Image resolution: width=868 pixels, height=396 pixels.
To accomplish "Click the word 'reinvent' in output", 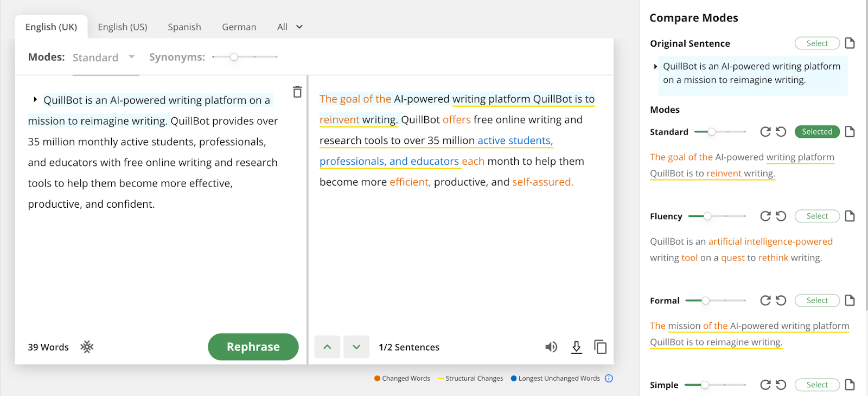I will pyautogui.click(x=340, y=120).
